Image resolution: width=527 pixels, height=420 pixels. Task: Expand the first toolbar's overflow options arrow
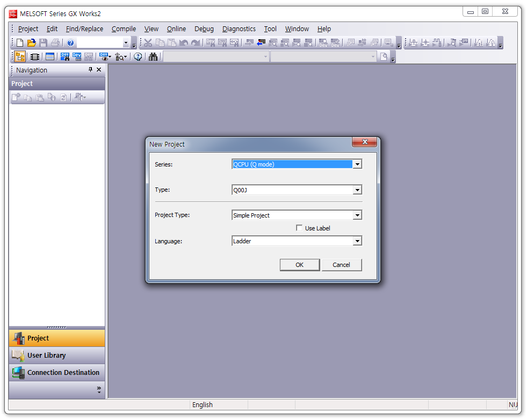(x=134, y=45)
